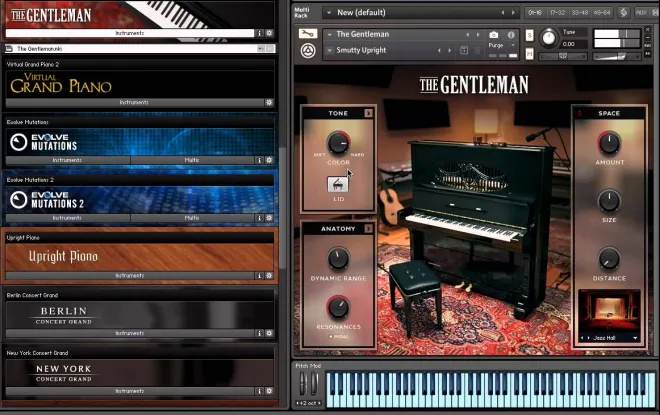
Task: Open Evolve Mutations Instruments button
Action: click(67, 160)
